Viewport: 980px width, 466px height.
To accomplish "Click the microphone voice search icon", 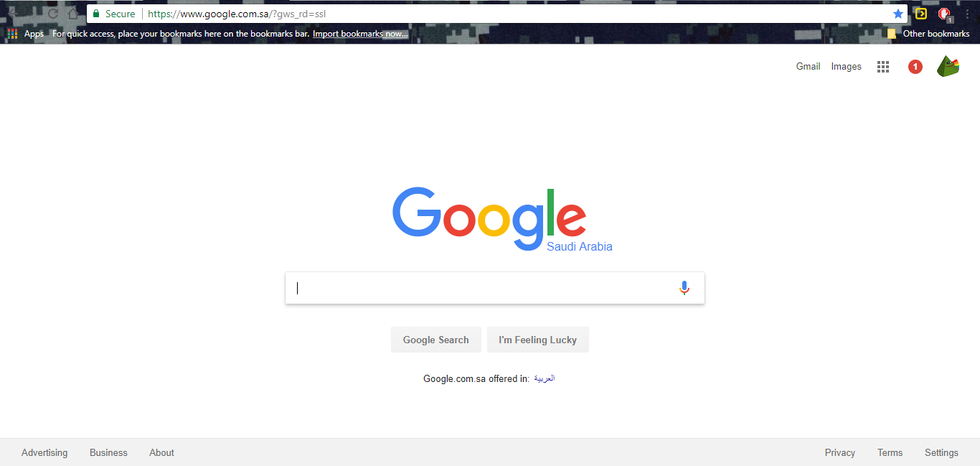I will (x=684, y=288).
